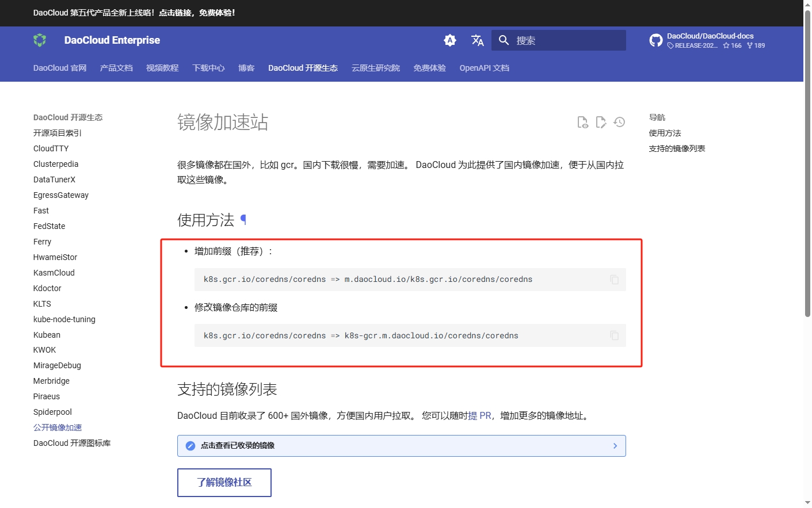Open Kdoctor in sidebar
Viewport: 812px width, 508px height.
pyautogui.click(x=47, y=288)
